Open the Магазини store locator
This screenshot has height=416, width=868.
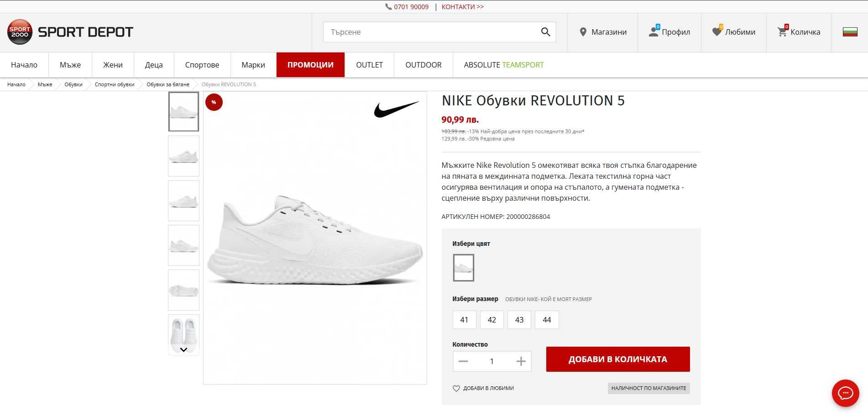(602, 32)
